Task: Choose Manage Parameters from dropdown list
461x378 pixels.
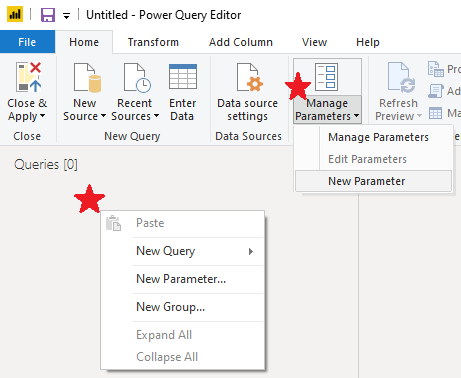Action: (x=378, y=137)
